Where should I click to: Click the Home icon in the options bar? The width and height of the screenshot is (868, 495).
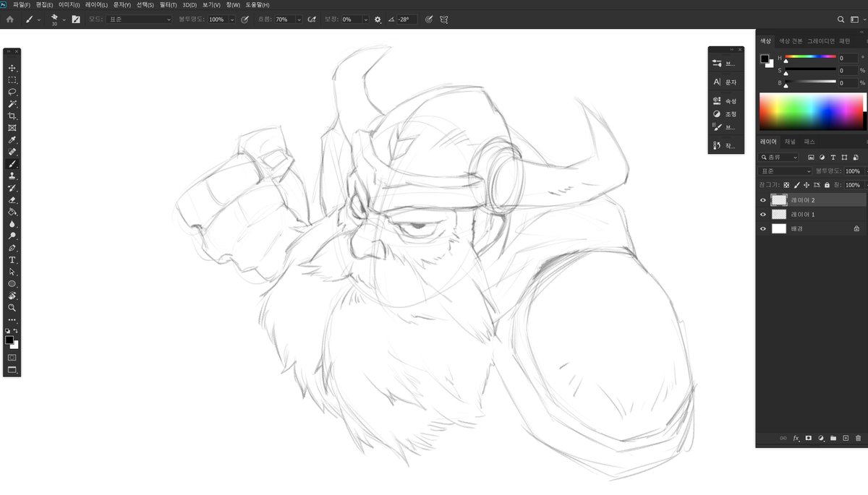coord(9,20)
